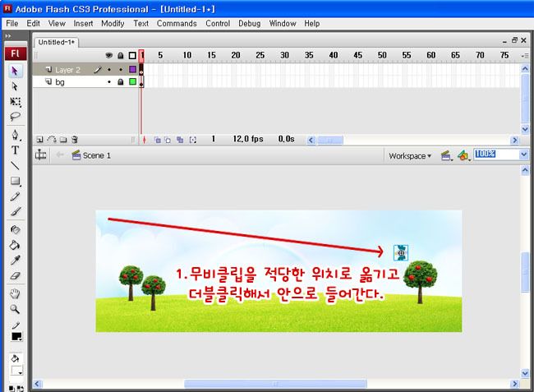Select the Zoom magnifier tool
The width and height of the screenshot is (534, 392).
click(15, 309)
